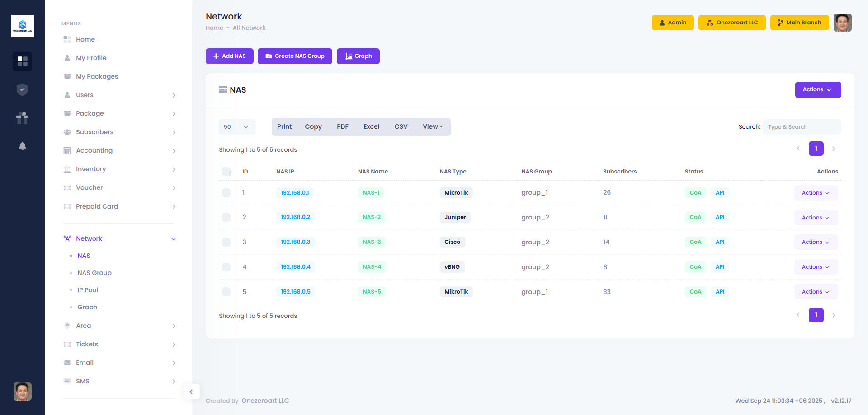This screenshot has height=415, width=868.
Task: Click the sidebar collapse arrow icon
Action: point(192,392)
